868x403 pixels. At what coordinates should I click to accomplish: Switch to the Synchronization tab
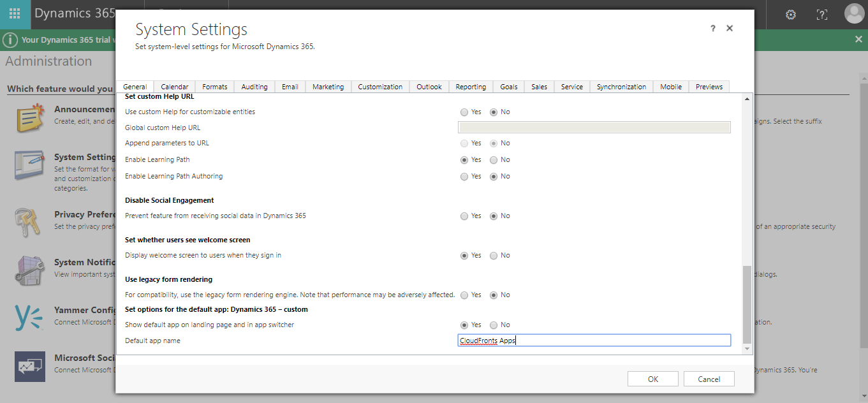[x=622, y=87]
